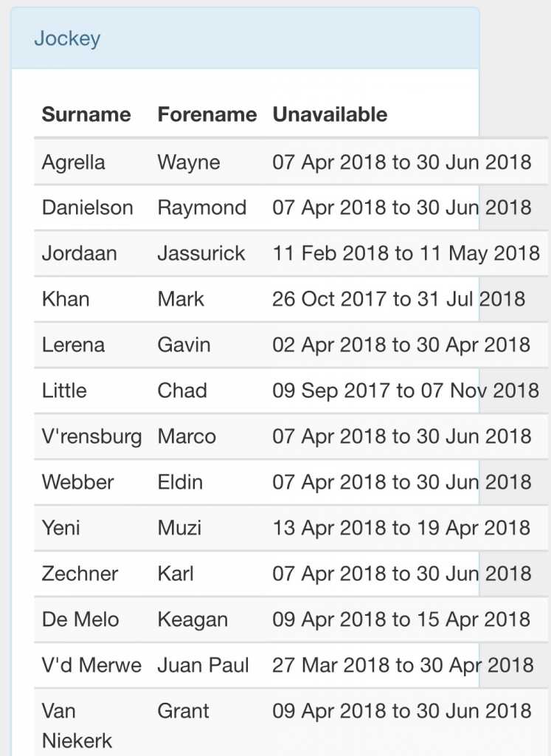Click the Unavailable column header

pos(330,114)
